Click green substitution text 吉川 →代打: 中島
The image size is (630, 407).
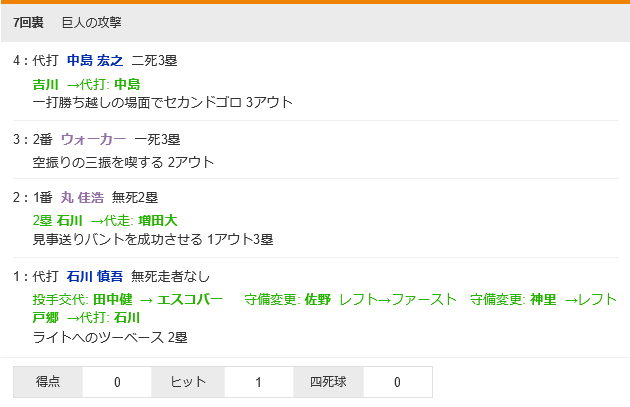click(86, 84)
